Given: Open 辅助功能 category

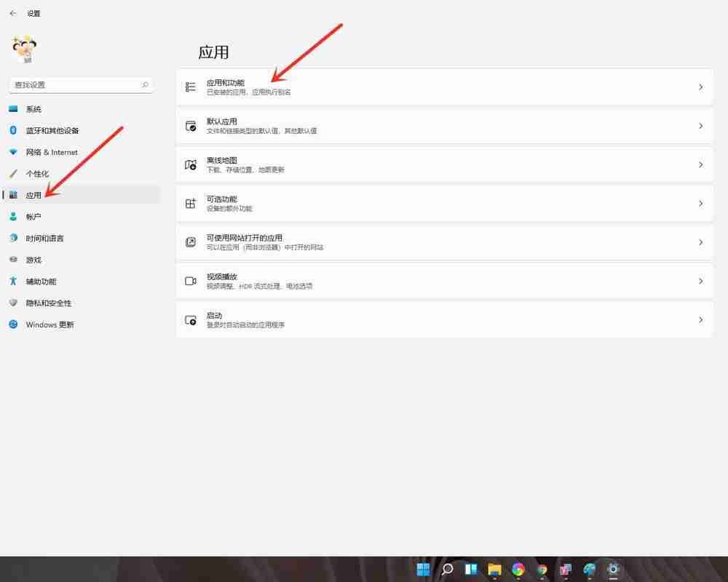Looking at the screenshot, I should (x=82, y=282).
